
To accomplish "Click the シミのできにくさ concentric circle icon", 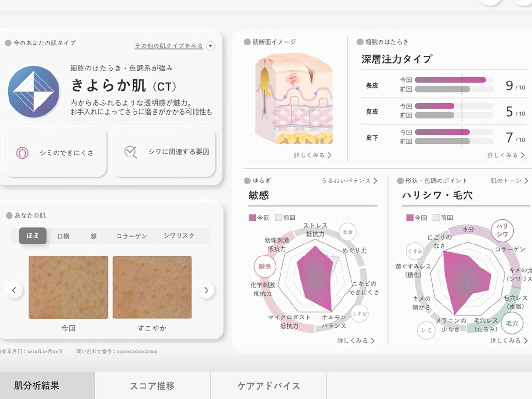I will pos(22,153).
